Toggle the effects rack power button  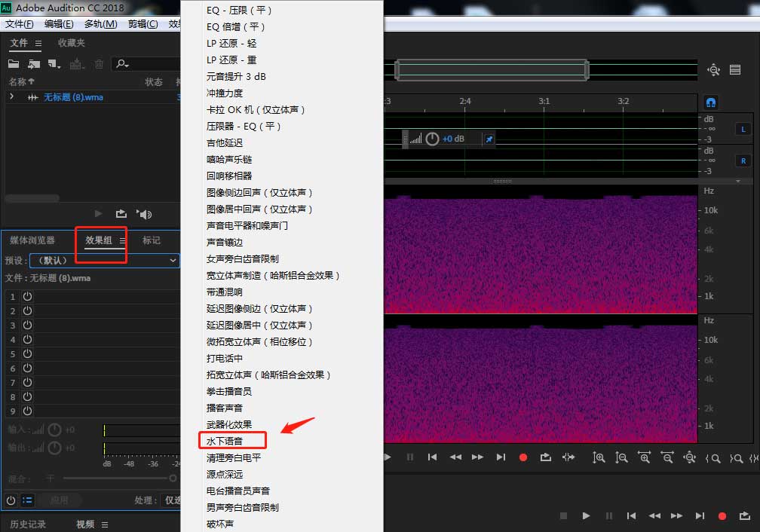click(x=11, y=499)
